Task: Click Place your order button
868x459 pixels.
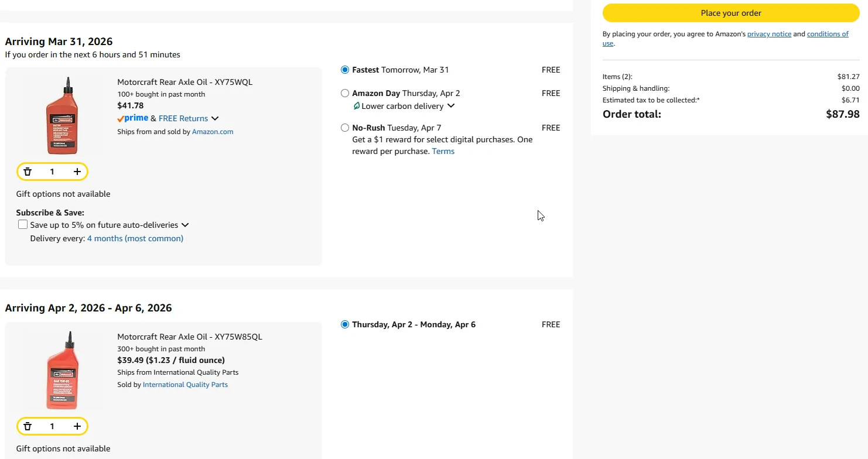Action: tap(731, 13)
